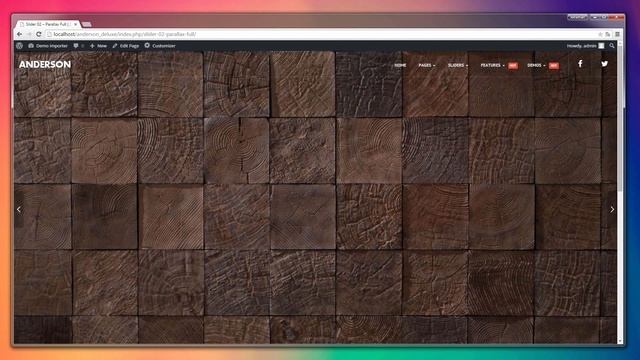This screenshot has width=640, height=360.
Task: Visit the Twitter icon link in the header
Action: [604, 64]
